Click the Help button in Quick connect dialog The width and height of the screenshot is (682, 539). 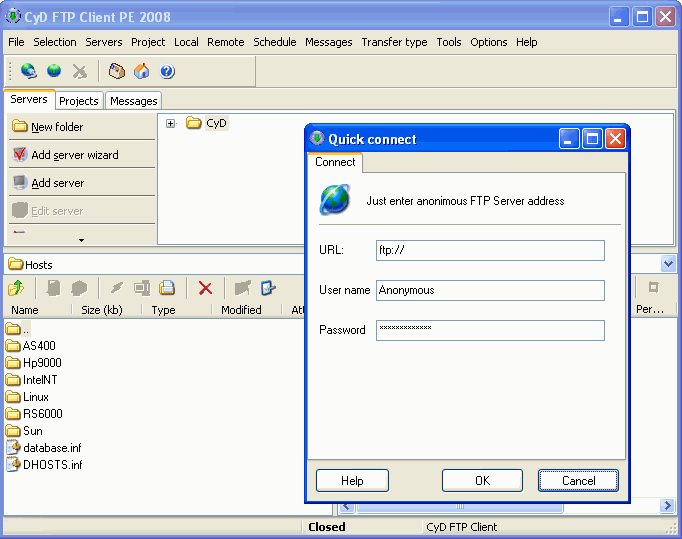(352, 481)
